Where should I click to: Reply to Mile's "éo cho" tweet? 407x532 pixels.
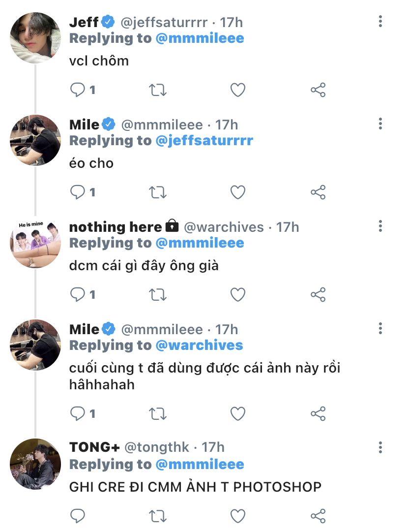pos(78,192)
